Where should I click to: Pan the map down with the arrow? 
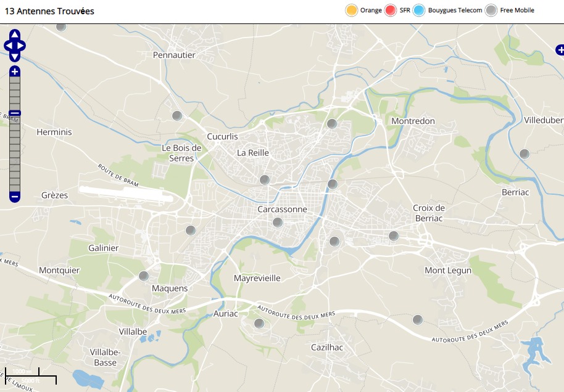point(15,57)
